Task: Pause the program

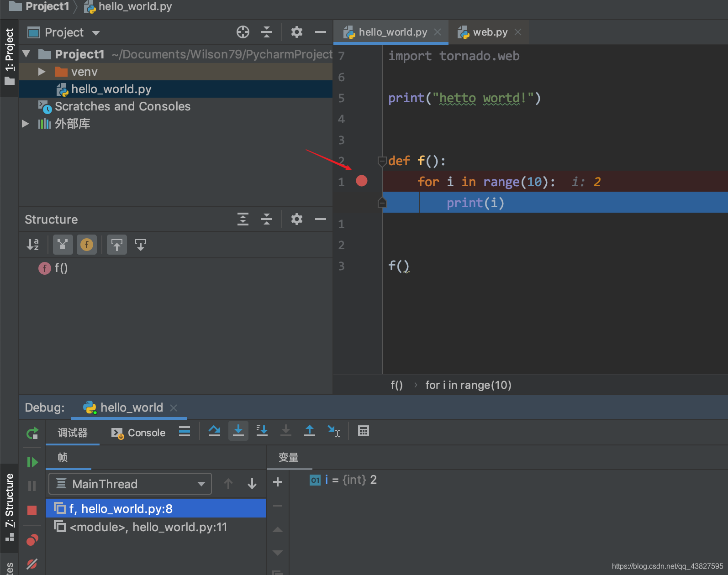Action: 32,486
